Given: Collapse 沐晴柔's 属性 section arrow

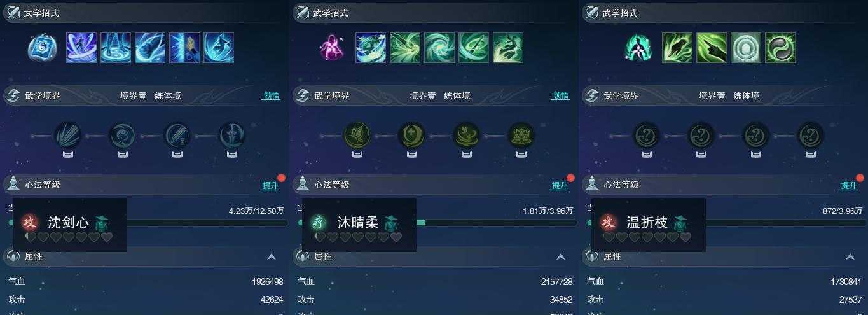Looking at the screenshot, I should 561,256.
